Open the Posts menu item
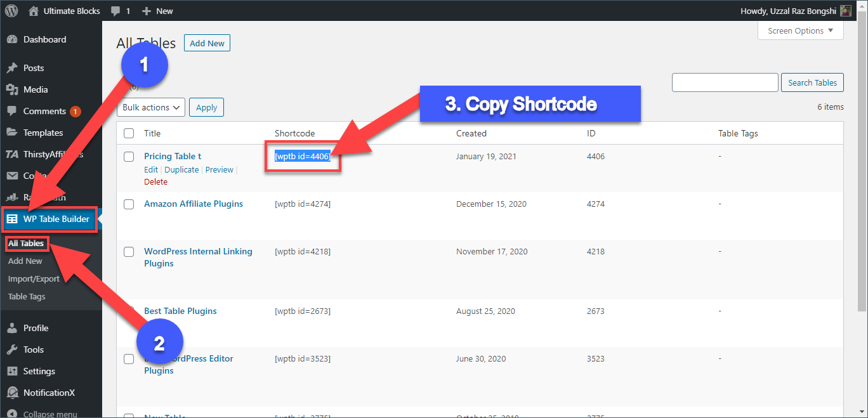 [x=34, y=68]
